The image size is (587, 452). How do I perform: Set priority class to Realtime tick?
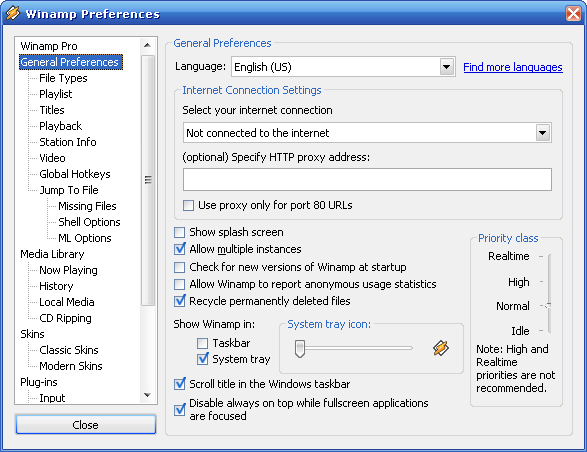[x=541, y=257]
